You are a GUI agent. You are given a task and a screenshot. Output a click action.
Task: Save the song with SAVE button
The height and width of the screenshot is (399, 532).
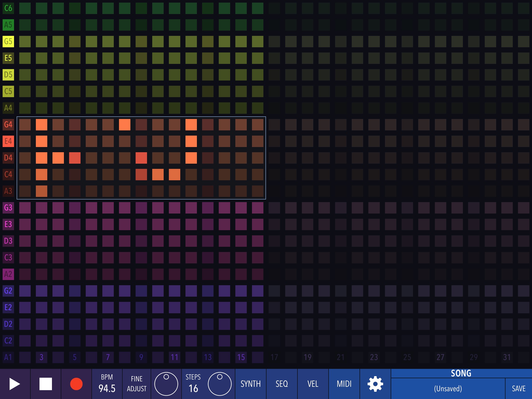(519, 389)
